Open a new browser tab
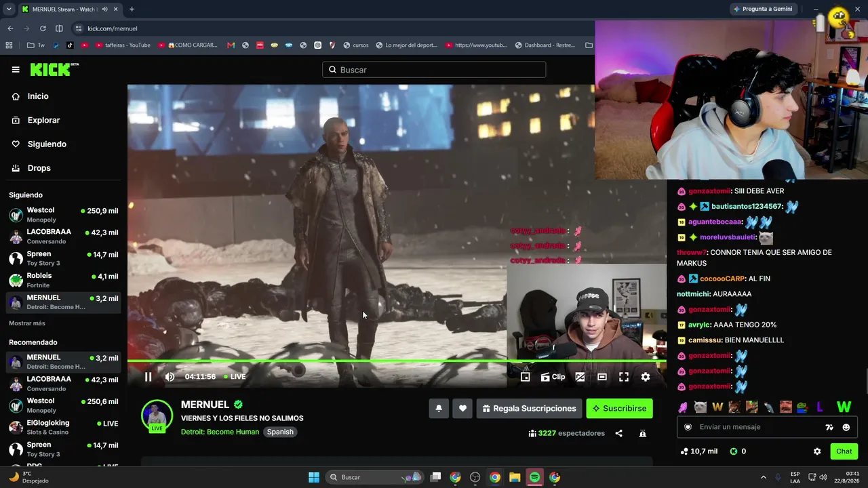 pyautogui.click(x=132, y=9)
